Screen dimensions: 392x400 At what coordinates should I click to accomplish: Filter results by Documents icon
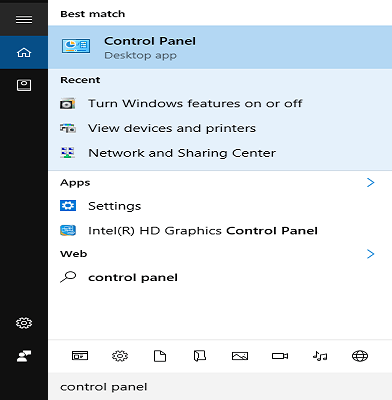(x=160, y=356)
